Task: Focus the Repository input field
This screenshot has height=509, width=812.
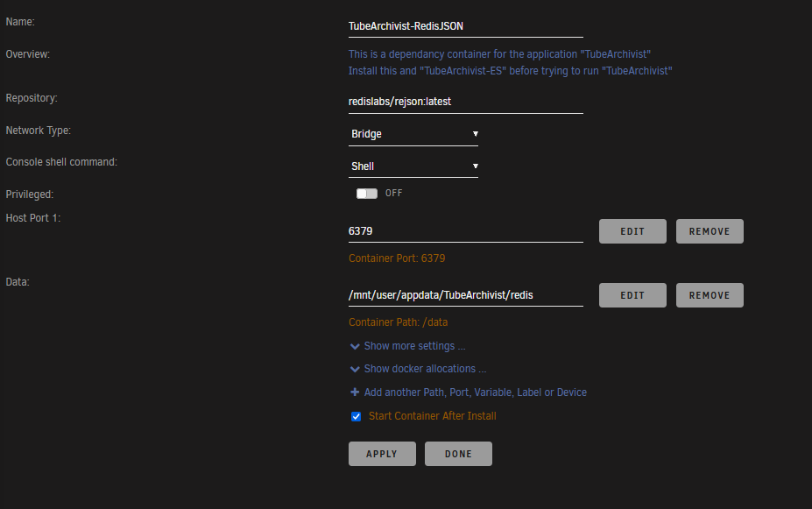Action: 465,102
